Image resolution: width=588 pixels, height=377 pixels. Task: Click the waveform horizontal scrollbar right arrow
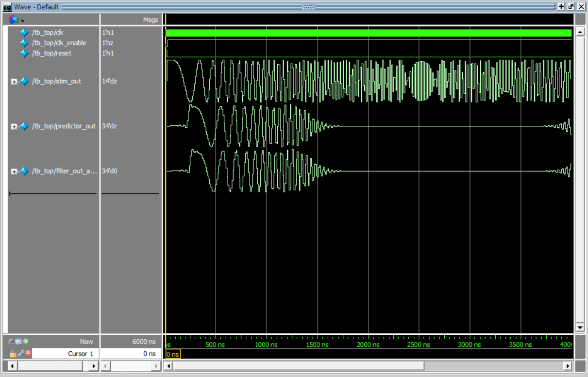tap(567, 366)
